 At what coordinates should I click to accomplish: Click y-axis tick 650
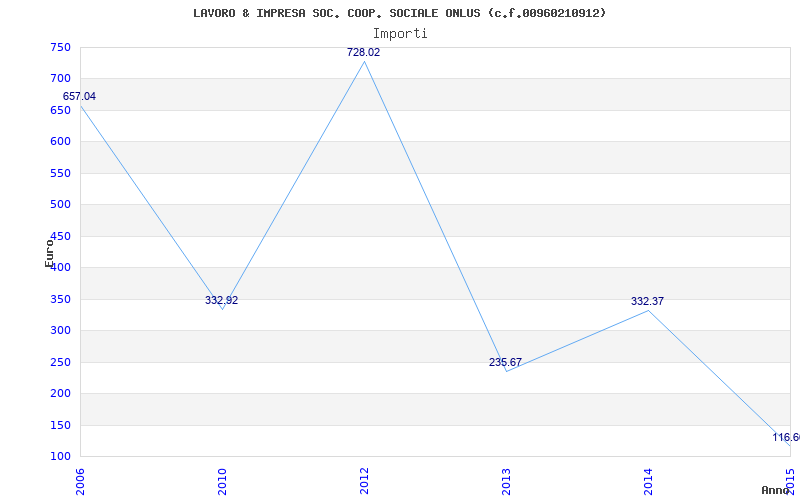click(60, 110)
